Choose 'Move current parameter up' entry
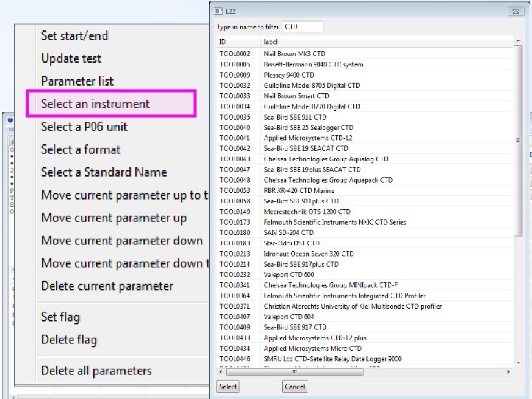The image size is (532, 399). 114,218
